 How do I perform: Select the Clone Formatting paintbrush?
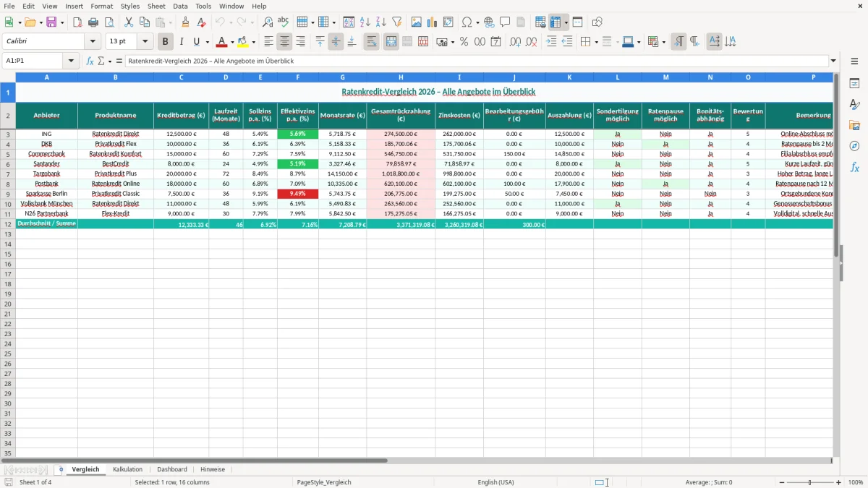click(x=185, y=22)
